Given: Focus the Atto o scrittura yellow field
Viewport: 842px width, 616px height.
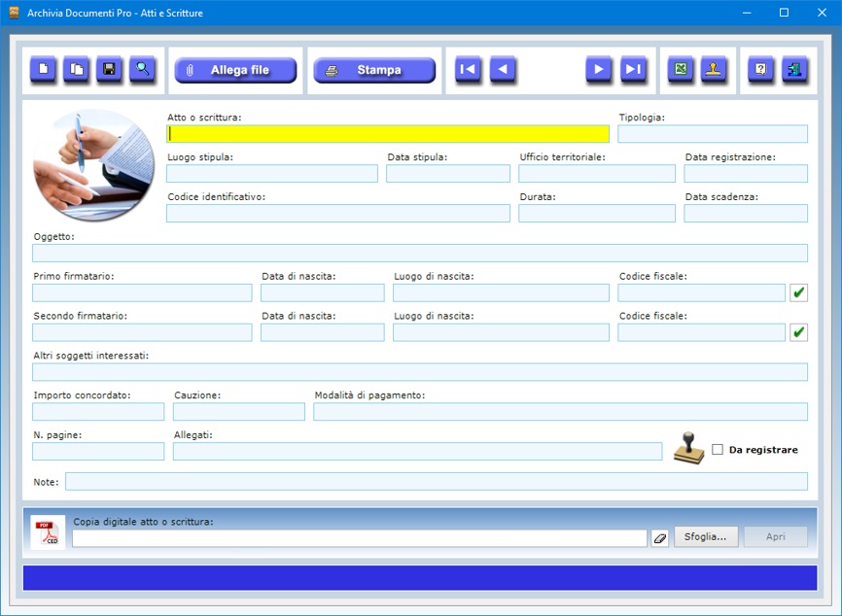Looking at the screenshot, I should tap(388, 134).
